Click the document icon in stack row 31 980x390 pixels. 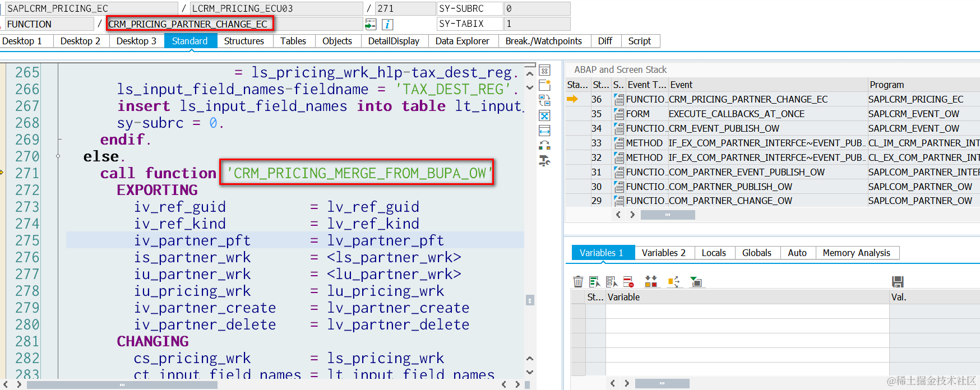618,172
